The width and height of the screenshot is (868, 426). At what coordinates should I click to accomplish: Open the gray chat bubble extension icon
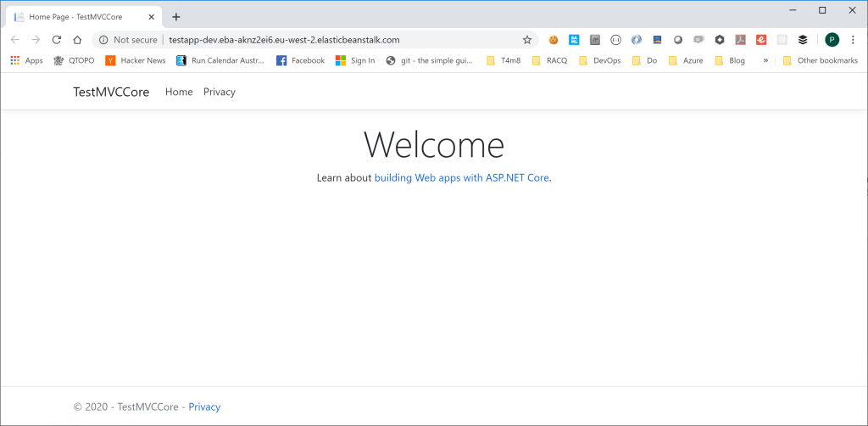pyautogui.click(x=698, y=40)
